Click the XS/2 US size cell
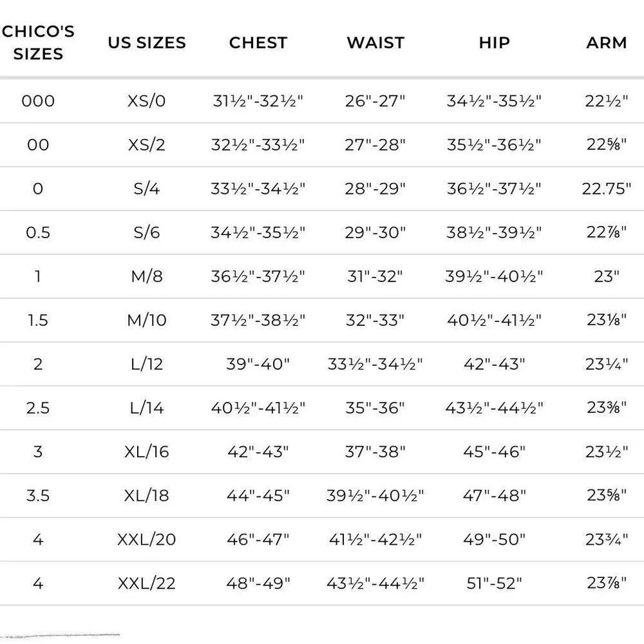The height and width of the screenshot is (644, 644). coord(147,145)
